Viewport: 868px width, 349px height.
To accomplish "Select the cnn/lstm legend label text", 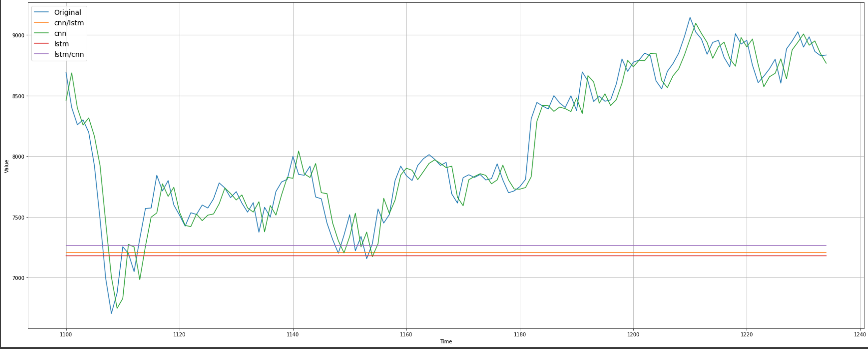I will click(x=69, y=22).
